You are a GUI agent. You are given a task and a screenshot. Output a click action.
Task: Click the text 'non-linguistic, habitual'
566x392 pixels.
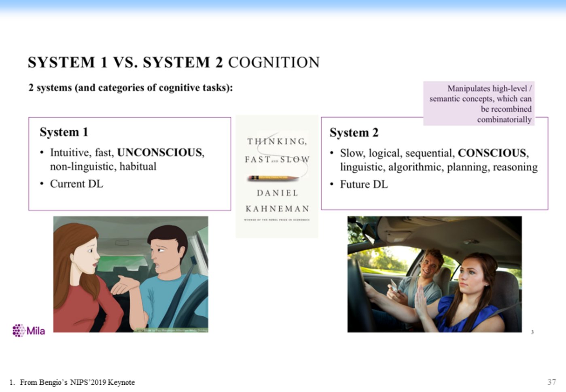tap(103, 167)
